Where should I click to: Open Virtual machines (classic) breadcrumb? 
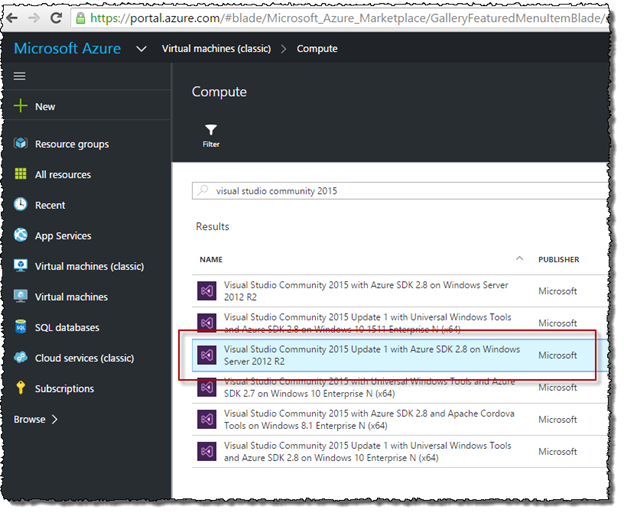click(216, 49)
